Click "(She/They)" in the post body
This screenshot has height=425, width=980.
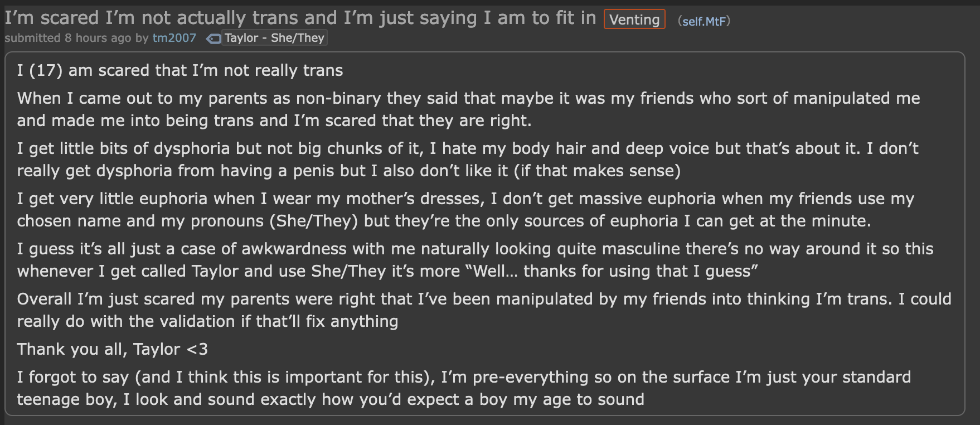coord(313,221)
